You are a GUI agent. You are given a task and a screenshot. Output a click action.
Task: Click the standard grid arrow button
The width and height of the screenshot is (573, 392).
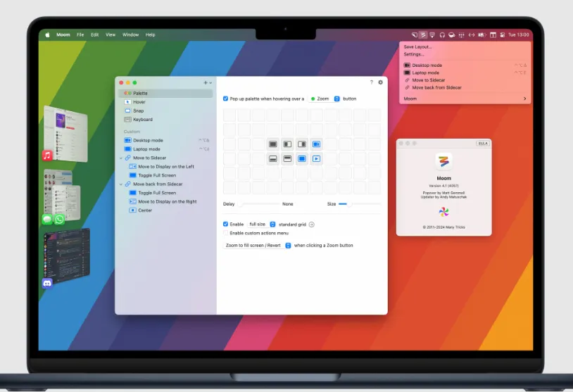click(x=312, y=225)
